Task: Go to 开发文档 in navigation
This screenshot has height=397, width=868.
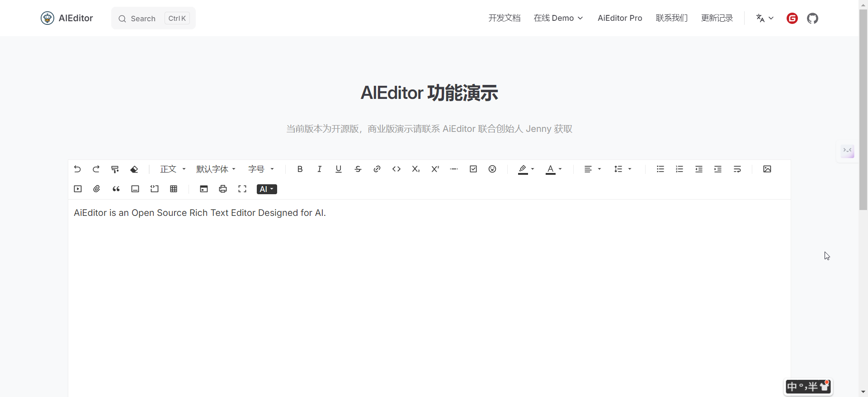Action: (505, 18)
